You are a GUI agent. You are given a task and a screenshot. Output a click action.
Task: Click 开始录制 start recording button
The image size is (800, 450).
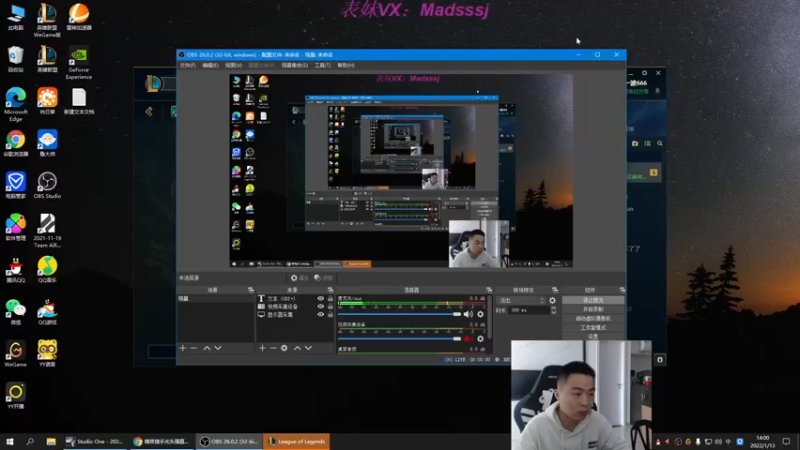click(x=593, y=309)
